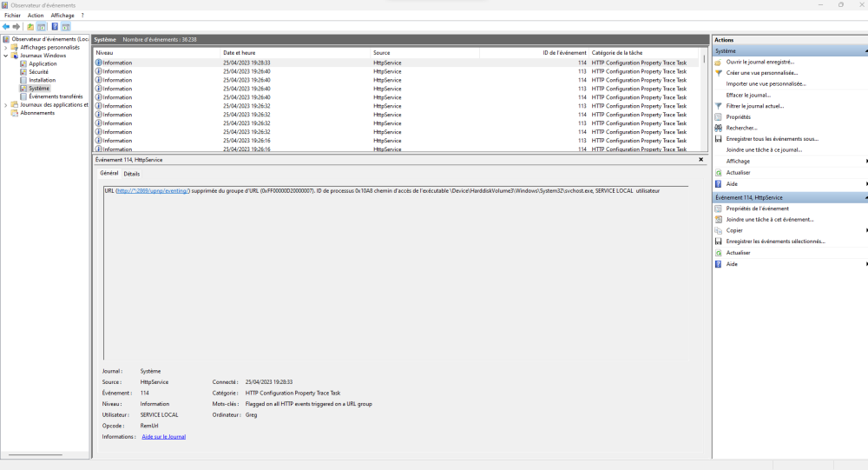Viewport: 868px width, 470px height.
Task: Click the Up one level folder icon
Action: (30, 27)
